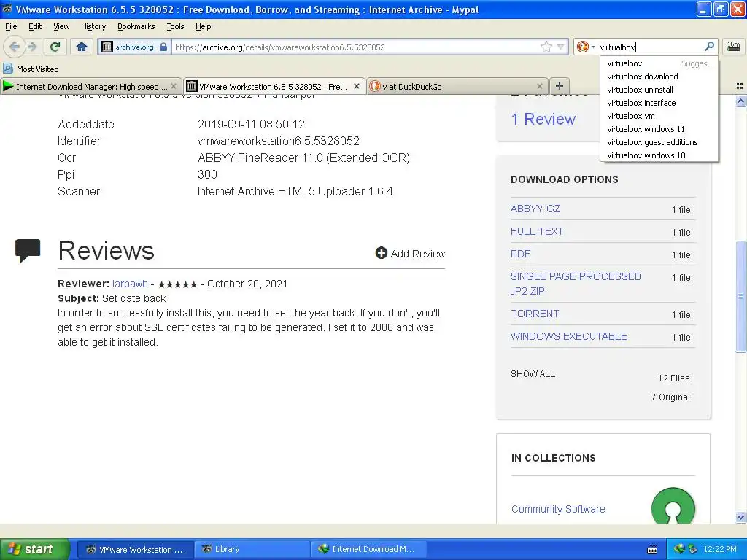The image size is (747, 560).
Task: Click the VMware Workstation taskbar button
Action: [x=135, y=549]
